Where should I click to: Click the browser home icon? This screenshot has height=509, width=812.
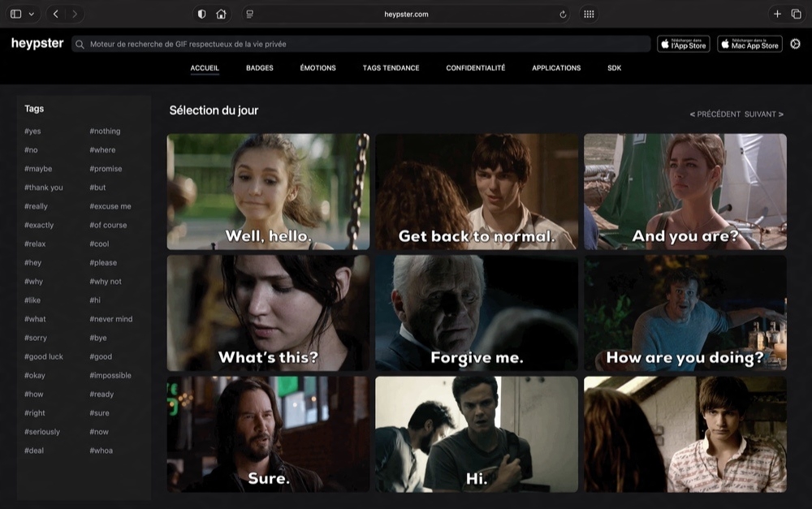click(221, 14)
